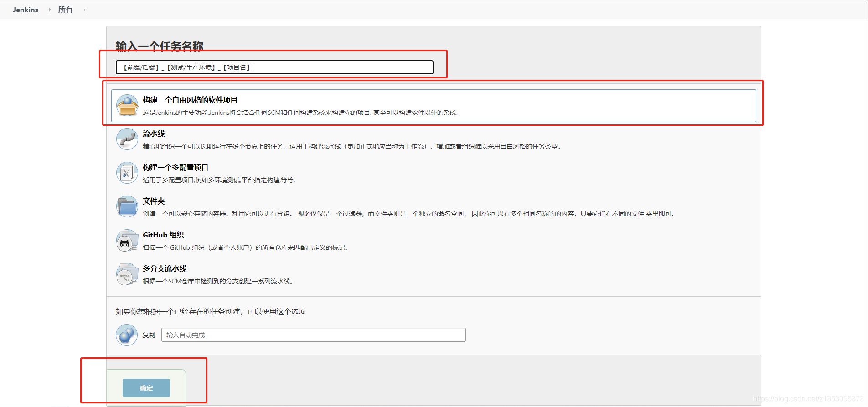Image resolution: width=868 pixels, height=407 pixels.
Task: Select the 流水线 item title
Action: click(154, 134)
